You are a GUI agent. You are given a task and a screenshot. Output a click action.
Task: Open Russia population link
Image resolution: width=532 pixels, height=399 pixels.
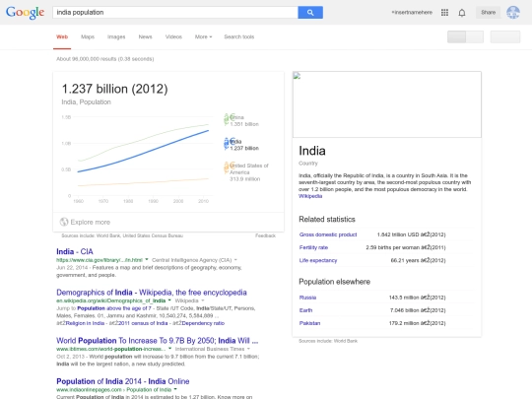point(307,298)
